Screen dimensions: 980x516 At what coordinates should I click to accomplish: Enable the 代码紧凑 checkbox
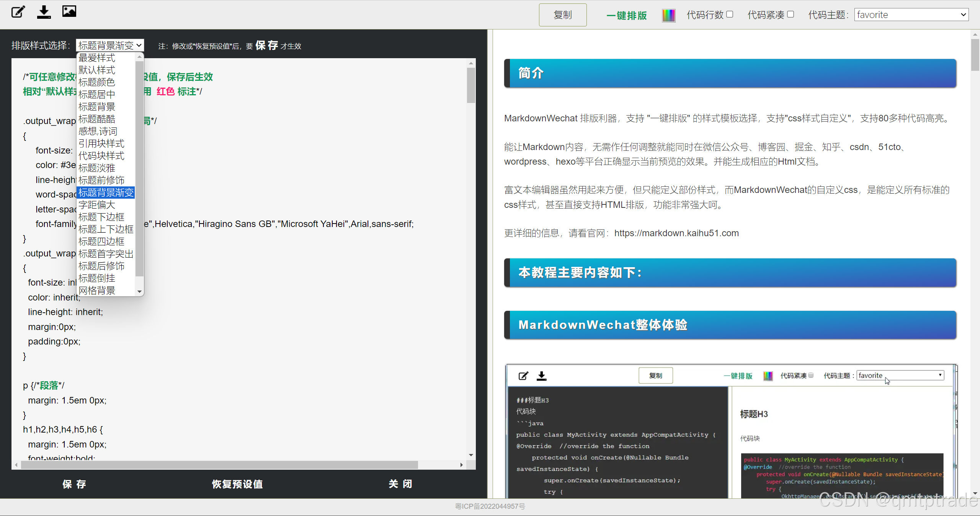[791, 15]
